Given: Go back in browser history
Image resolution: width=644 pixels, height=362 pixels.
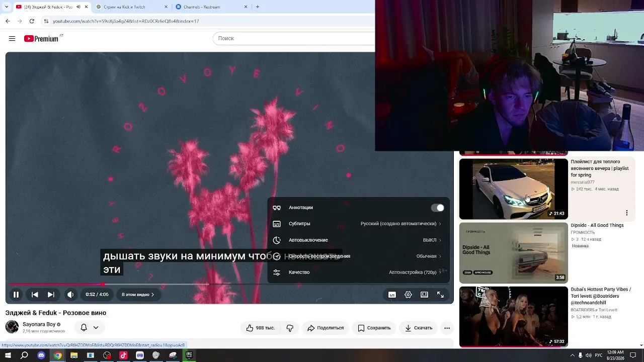Looking at the screenshot, I should [8, 21].
